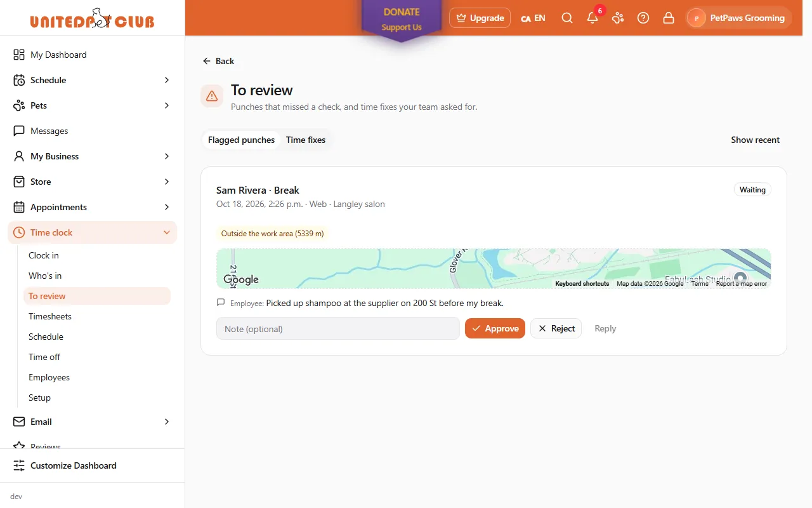Open the search icon in header
The height and width of the screenshot is (508, 812).
coord(567,18)
